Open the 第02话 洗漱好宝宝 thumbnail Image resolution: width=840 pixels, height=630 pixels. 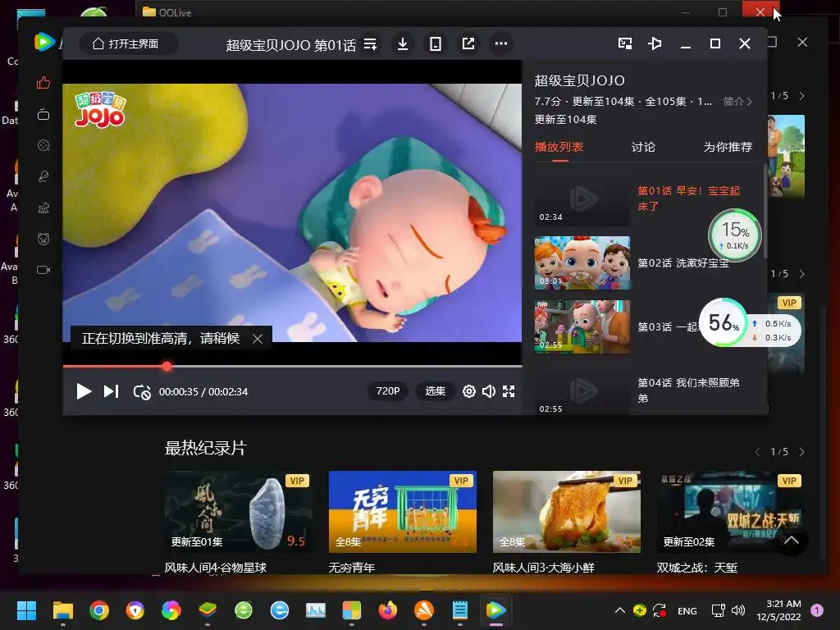582,263
